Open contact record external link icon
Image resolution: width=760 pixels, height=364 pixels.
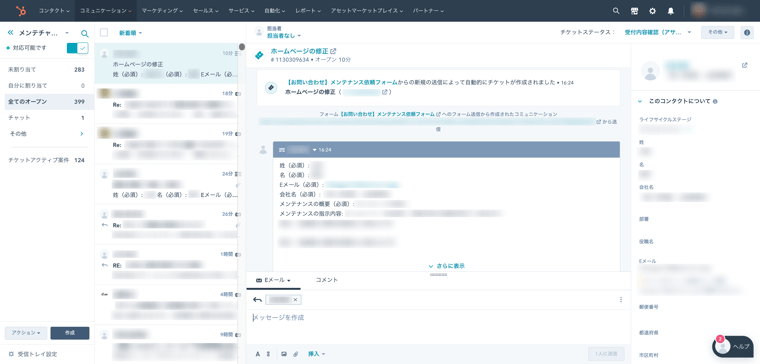click(744, 65)
